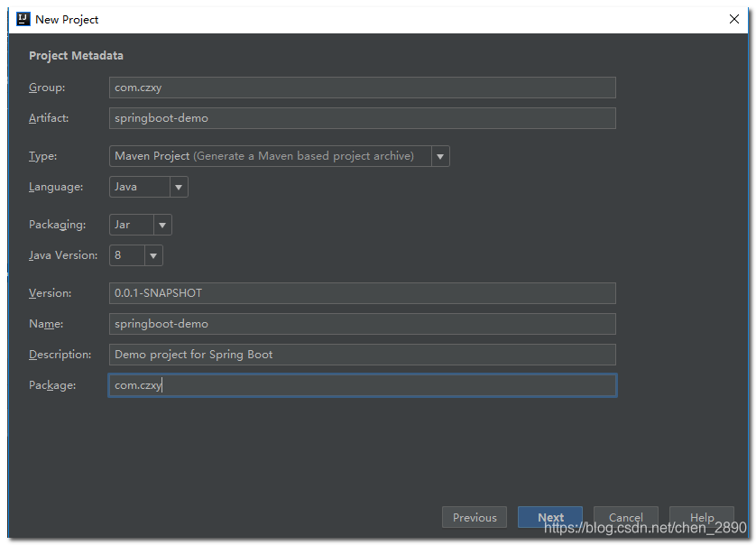
Task: Proceed with the Next button
Action: point(550,517)
